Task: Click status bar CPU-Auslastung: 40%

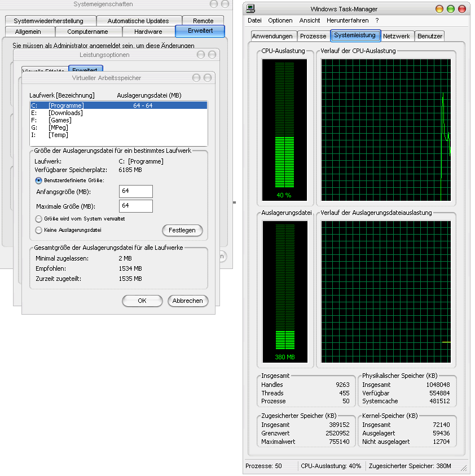Action: click(331, 466)
